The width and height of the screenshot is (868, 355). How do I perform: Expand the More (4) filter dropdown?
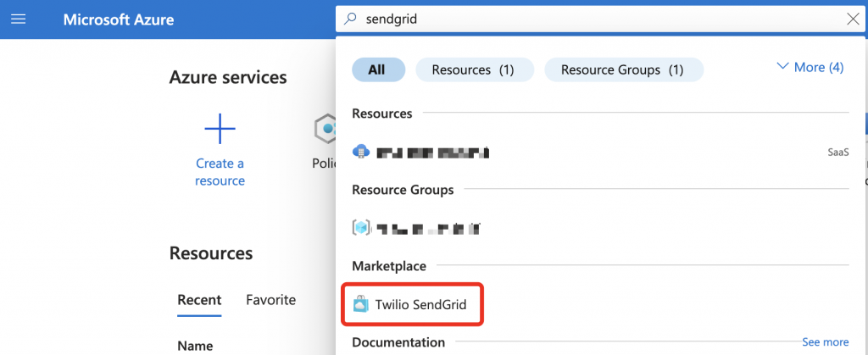(x=810, y=68)
